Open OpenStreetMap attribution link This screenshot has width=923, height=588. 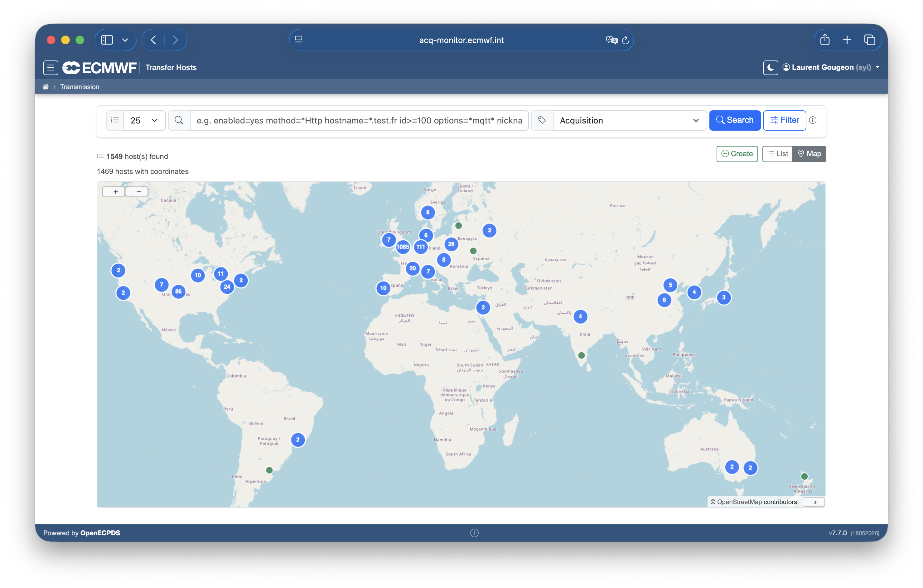(739, 502)
